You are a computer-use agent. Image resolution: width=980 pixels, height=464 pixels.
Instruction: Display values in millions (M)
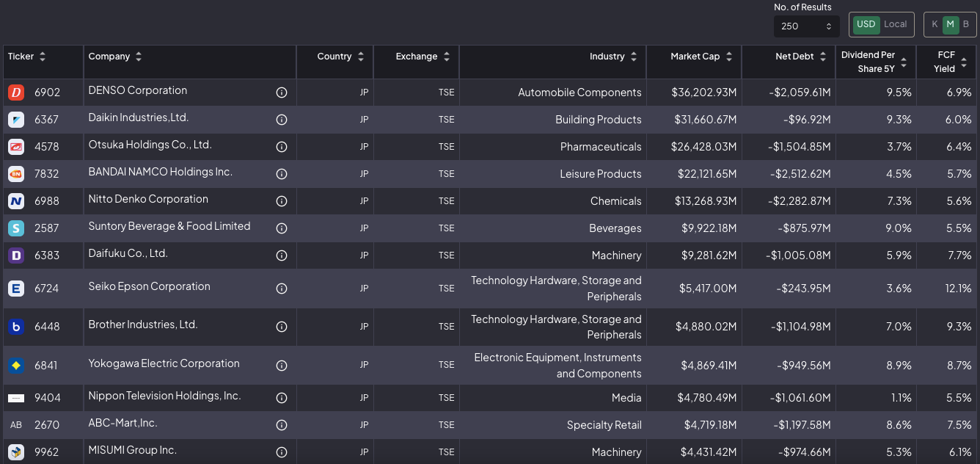pos(951,24)
